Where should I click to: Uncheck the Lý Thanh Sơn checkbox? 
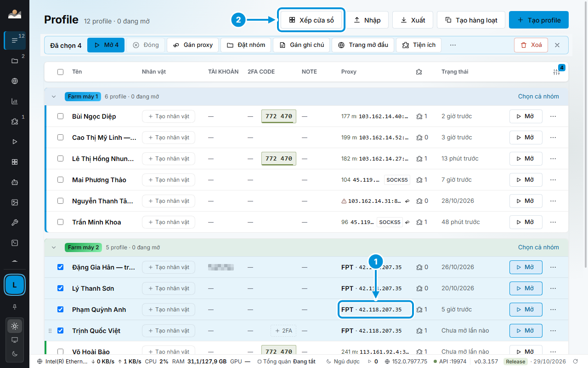pos(60,288)
